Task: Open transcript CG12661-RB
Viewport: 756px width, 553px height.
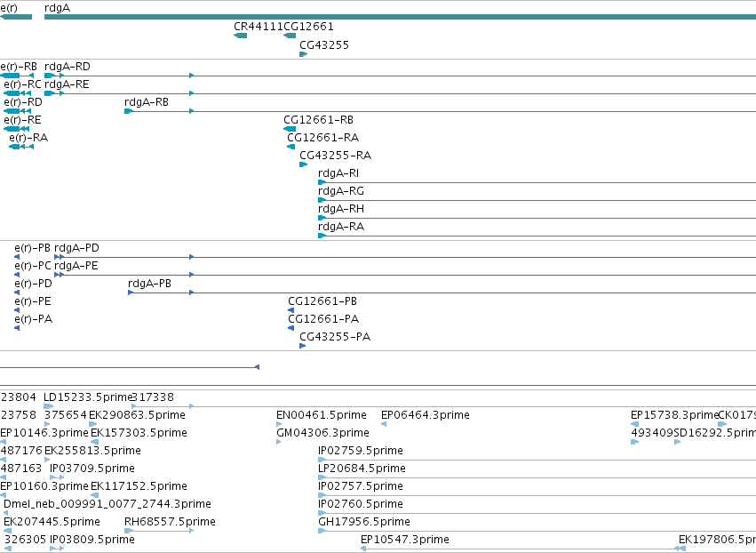Action: click(318, 120)
